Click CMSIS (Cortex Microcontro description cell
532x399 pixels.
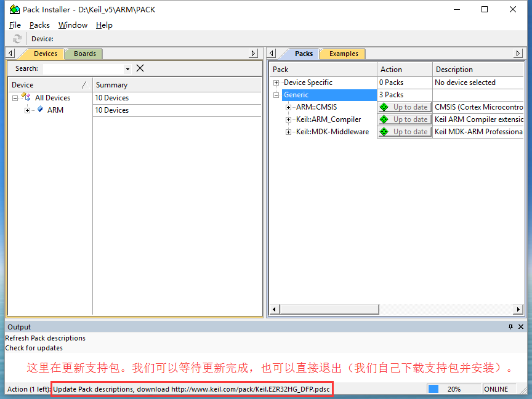(x=478, y=107)
